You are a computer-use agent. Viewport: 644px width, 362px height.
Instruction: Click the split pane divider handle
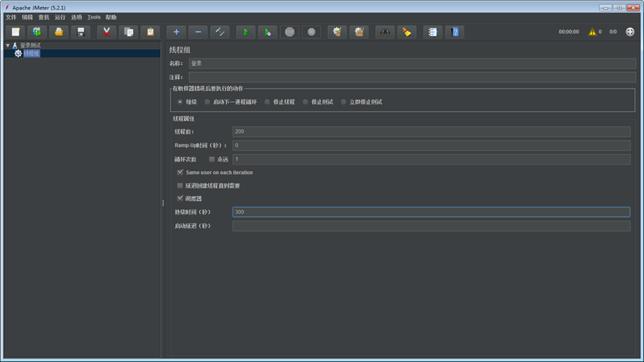[x=163, y=203]
